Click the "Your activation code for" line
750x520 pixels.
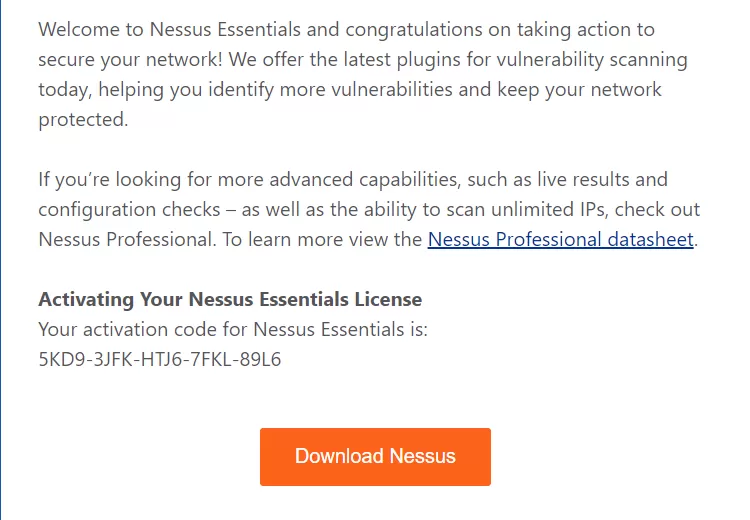[x=140, y=329]
